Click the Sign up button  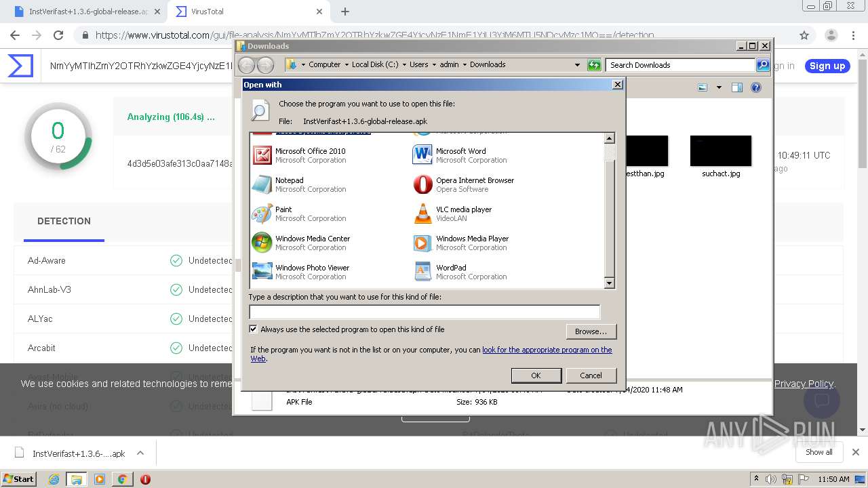click(827, 66)
